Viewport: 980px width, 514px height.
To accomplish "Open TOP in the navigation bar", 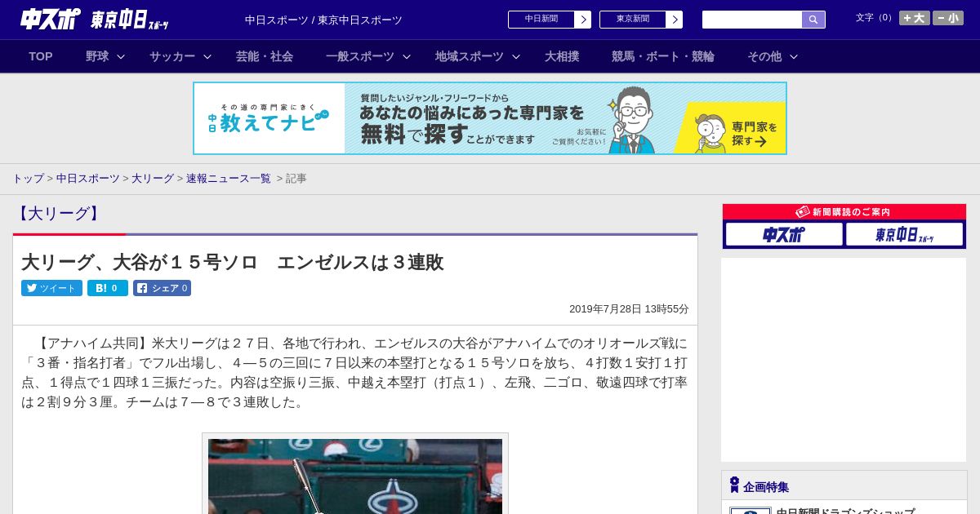I will coord(41,56).
